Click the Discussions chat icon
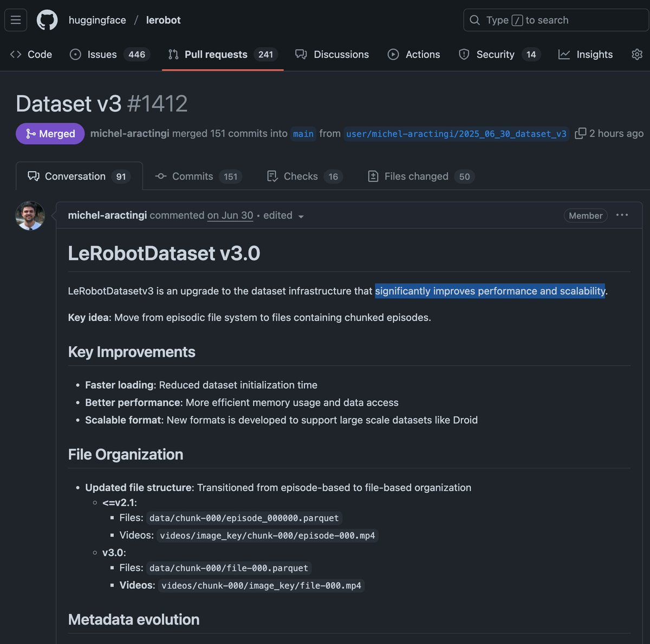 click(301, 54)
